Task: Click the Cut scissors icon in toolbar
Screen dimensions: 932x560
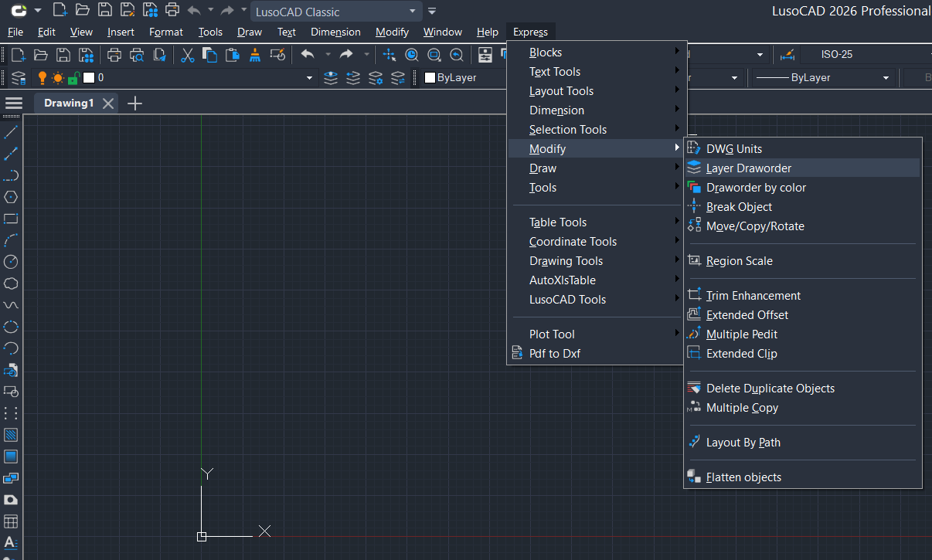Action: coord(188,55)
